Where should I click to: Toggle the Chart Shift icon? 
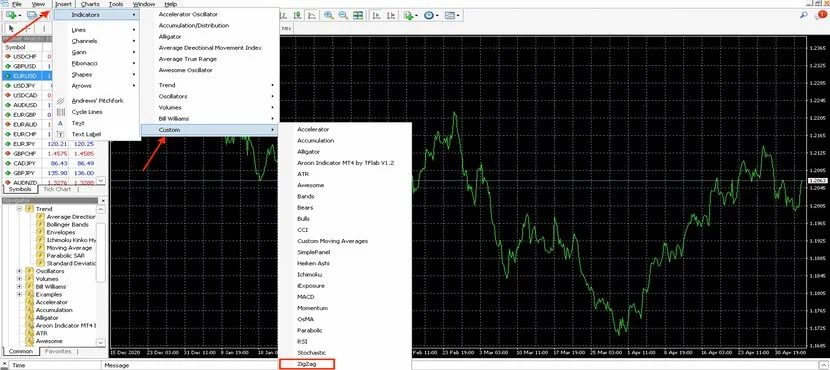click(390, 15)
